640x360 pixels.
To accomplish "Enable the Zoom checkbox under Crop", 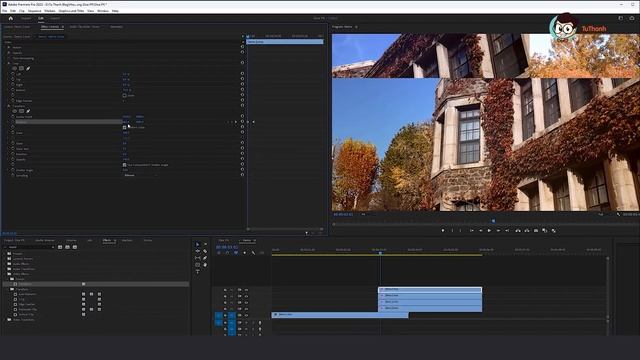I will (x=124, y=96).
